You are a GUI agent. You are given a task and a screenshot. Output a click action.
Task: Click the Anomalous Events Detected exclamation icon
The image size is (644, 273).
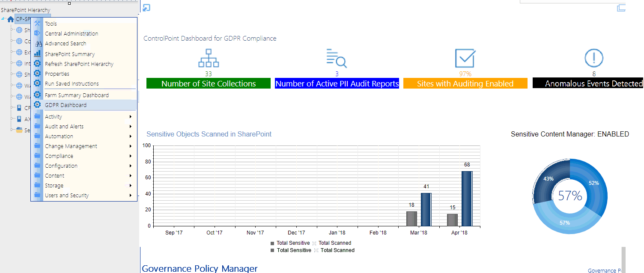tap(594, 58)
